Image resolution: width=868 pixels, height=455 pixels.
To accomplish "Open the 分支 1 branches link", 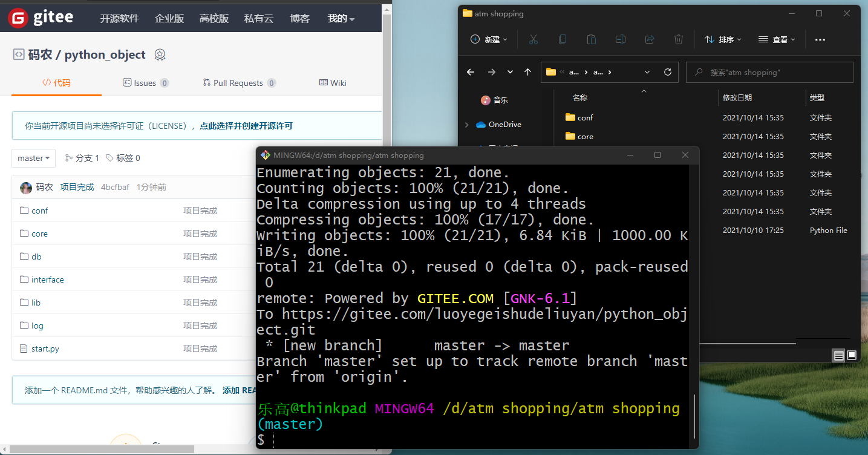I will (x=82, y=158).
